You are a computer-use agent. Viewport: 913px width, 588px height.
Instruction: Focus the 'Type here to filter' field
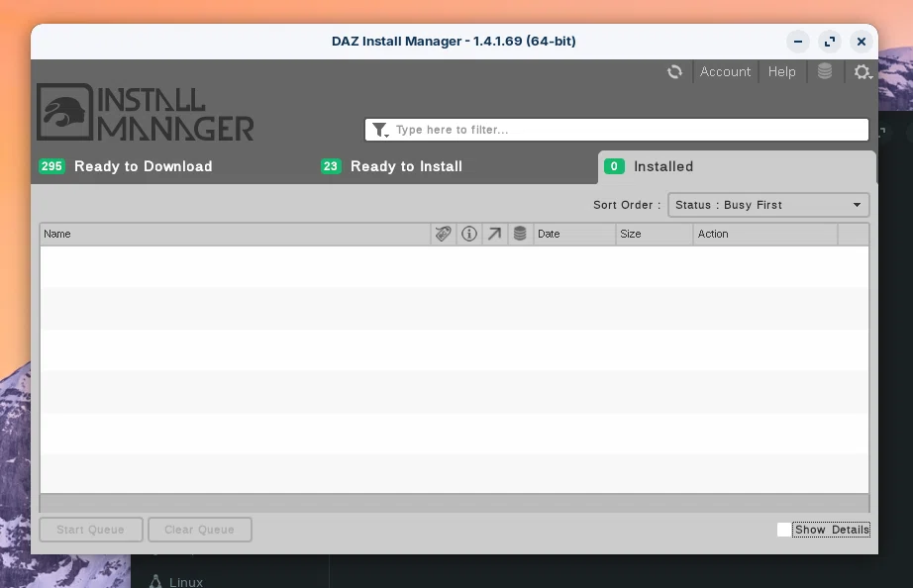pyautogui.click(x=617, y=130)
